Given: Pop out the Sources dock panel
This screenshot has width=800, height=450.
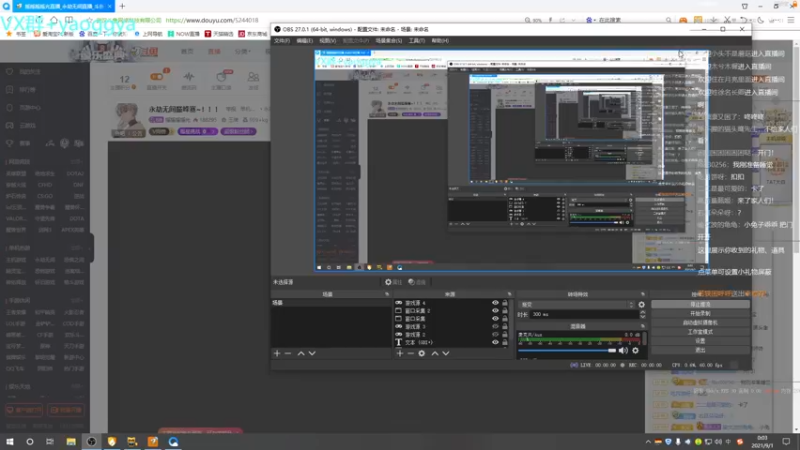Looking at the screenshot, I should [509, 294].
